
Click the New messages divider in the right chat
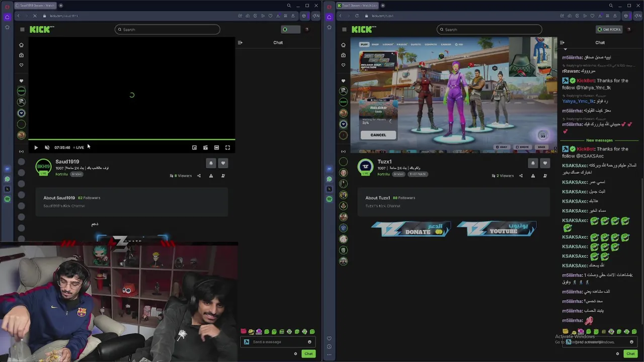pos(600,140)
